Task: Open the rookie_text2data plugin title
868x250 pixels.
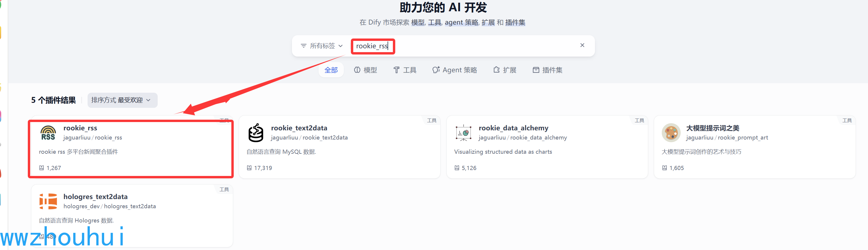Action: coord(299,128)
